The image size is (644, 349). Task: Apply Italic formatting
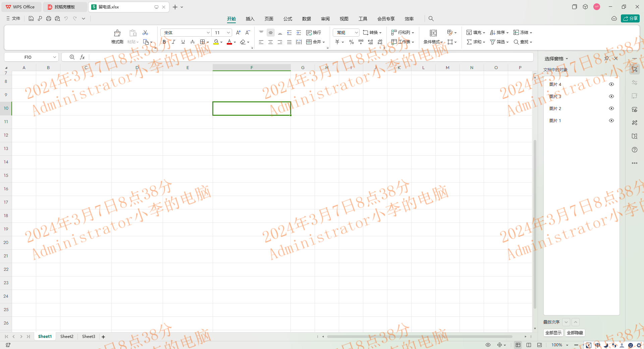pyautogui.click(x=173, y=42)
